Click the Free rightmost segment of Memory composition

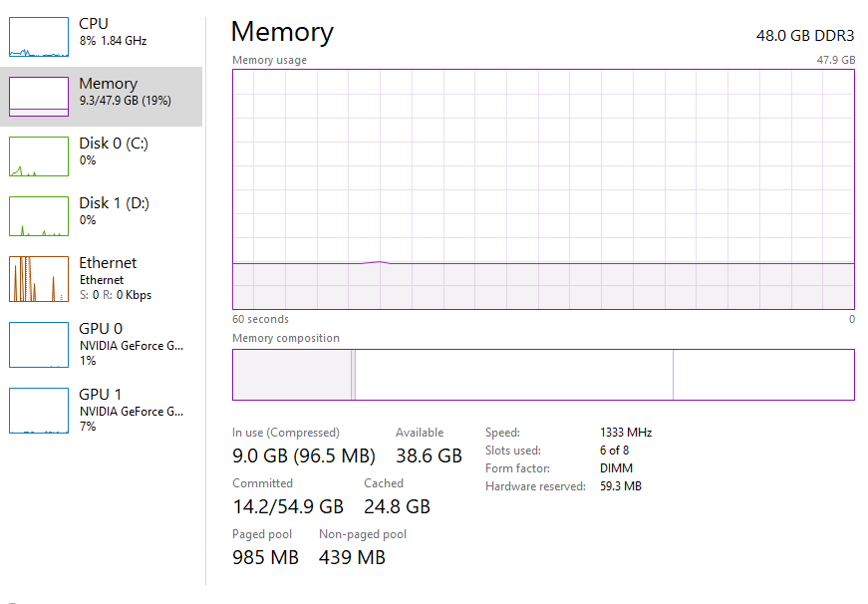point(763,375)
